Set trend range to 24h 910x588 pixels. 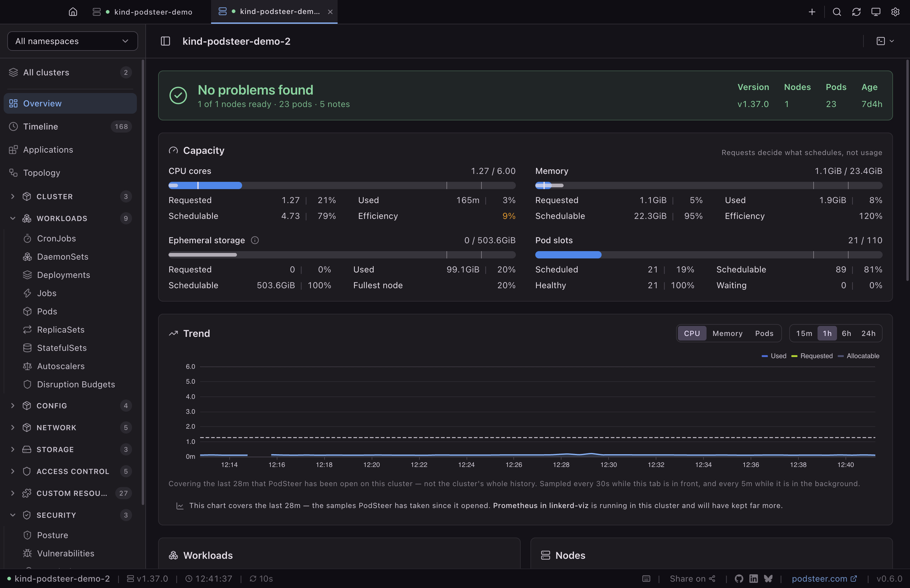(868, 333)
